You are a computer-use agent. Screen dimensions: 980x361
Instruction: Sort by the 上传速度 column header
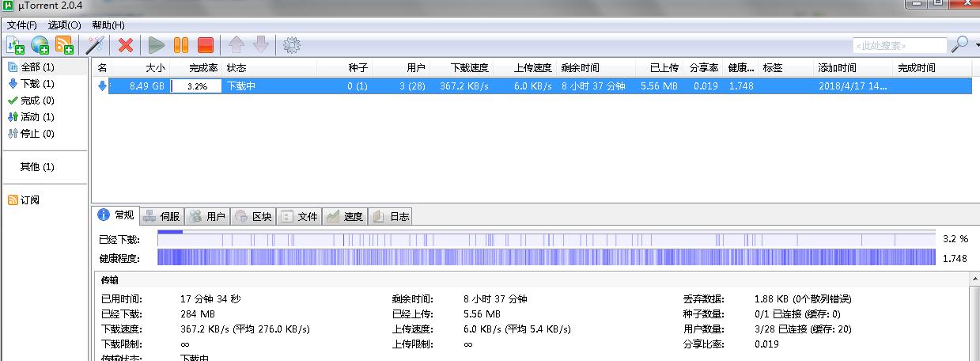pos(525,68)
